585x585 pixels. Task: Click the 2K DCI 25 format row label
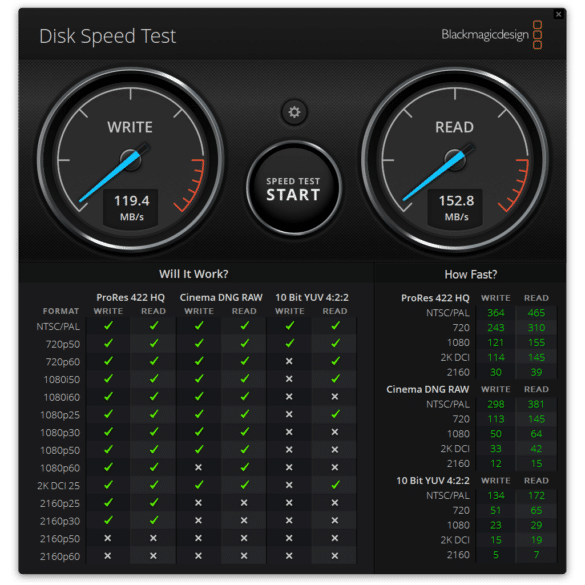click(58, 486)
